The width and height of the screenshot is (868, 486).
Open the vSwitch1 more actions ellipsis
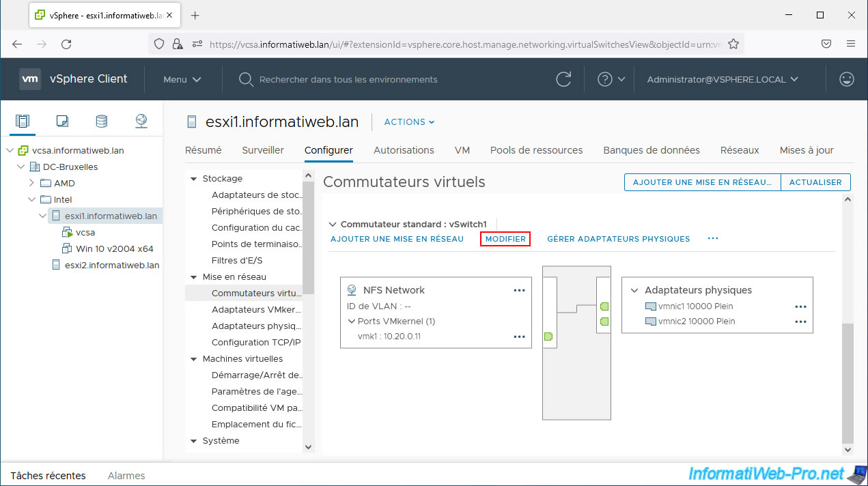[x=713, y=239]
